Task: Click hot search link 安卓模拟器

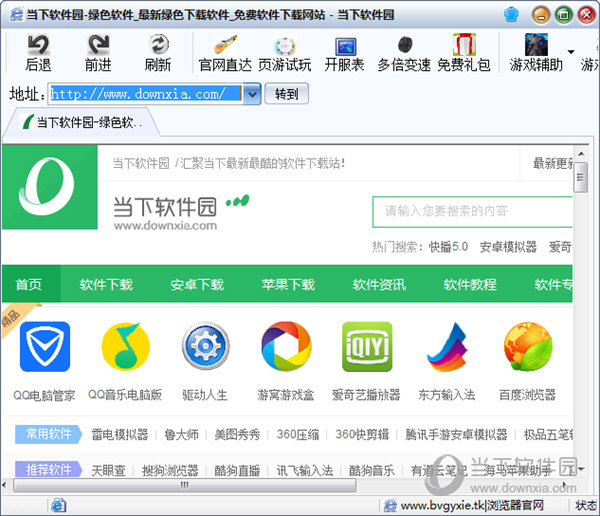Action: click(x=508, y=247)
